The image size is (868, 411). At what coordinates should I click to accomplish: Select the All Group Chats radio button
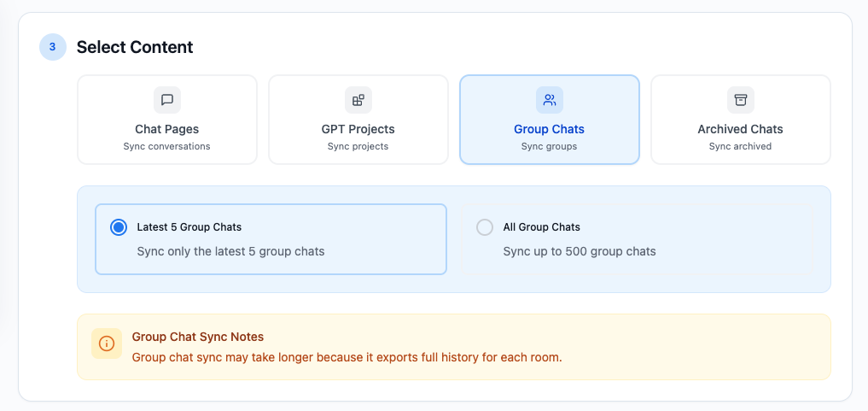coord(485,227)
